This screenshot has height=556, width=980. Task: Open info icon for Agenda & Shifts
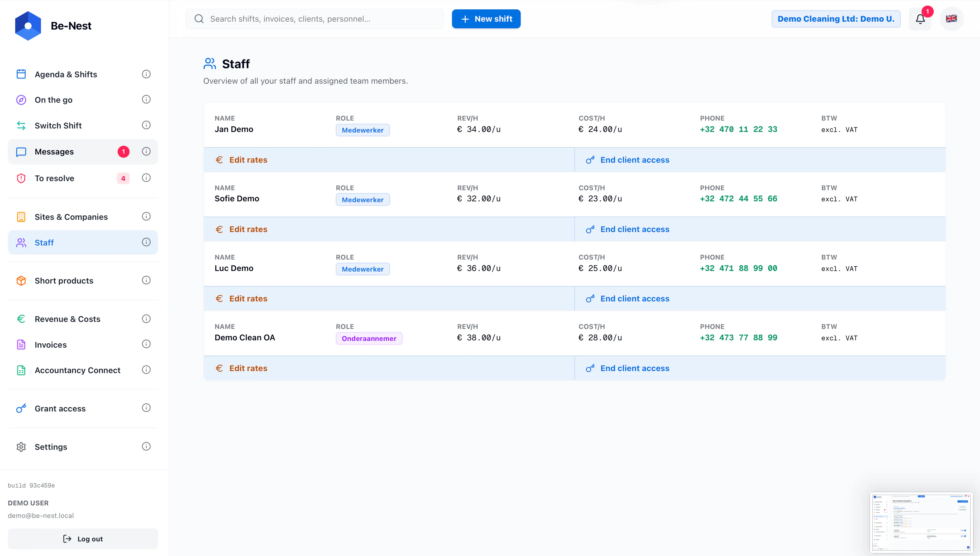point(146,74)
